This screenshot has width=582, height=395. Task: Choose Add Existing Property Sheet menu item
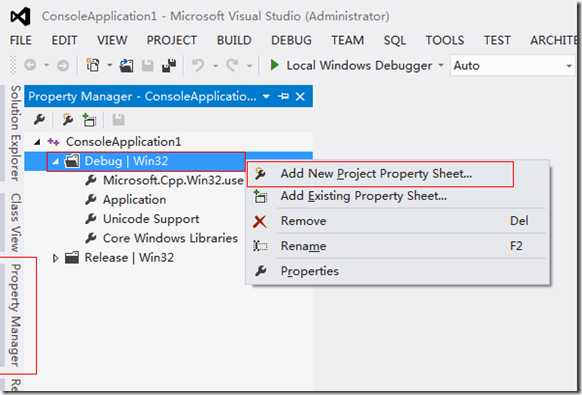point(398,196)
